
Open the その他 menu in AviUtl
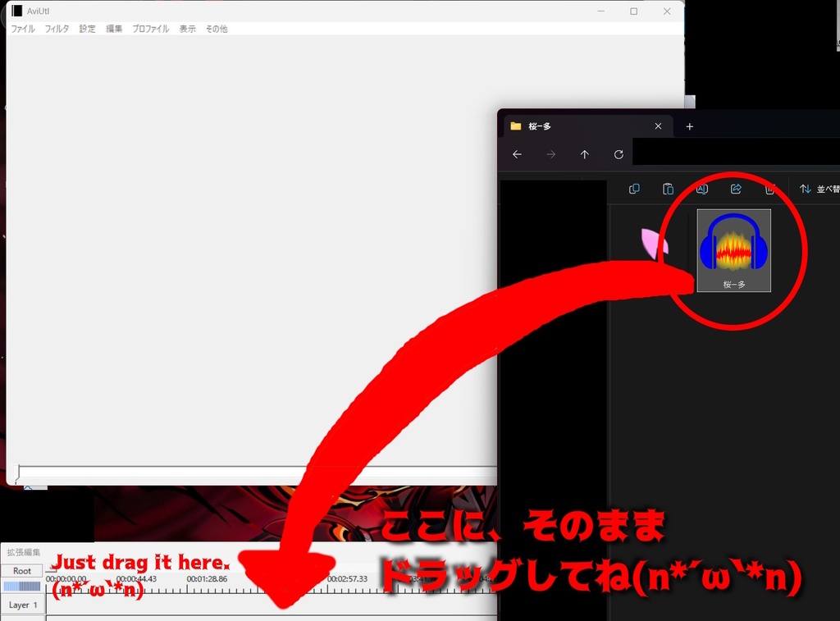[x=217, y=29]
